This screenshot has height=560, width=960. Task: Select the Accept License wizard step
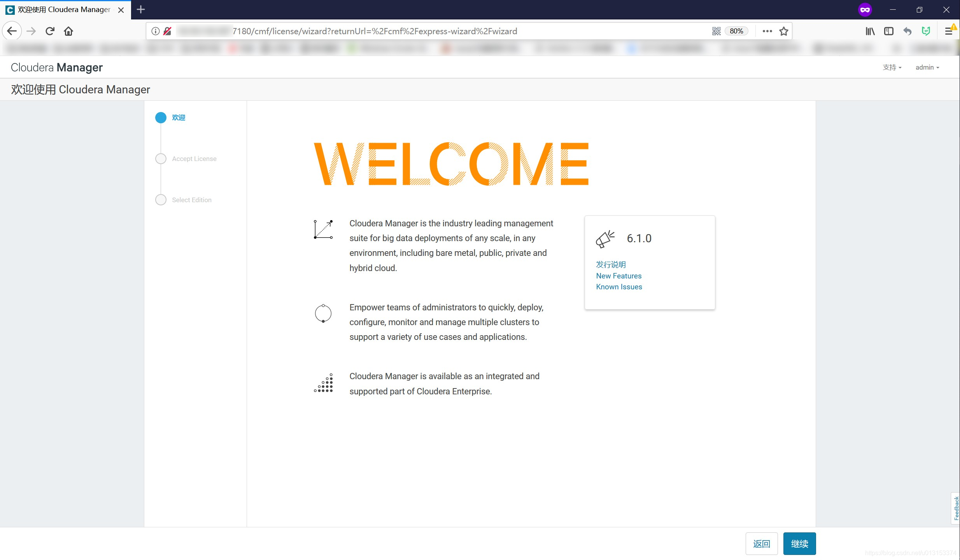coord(194,159)
